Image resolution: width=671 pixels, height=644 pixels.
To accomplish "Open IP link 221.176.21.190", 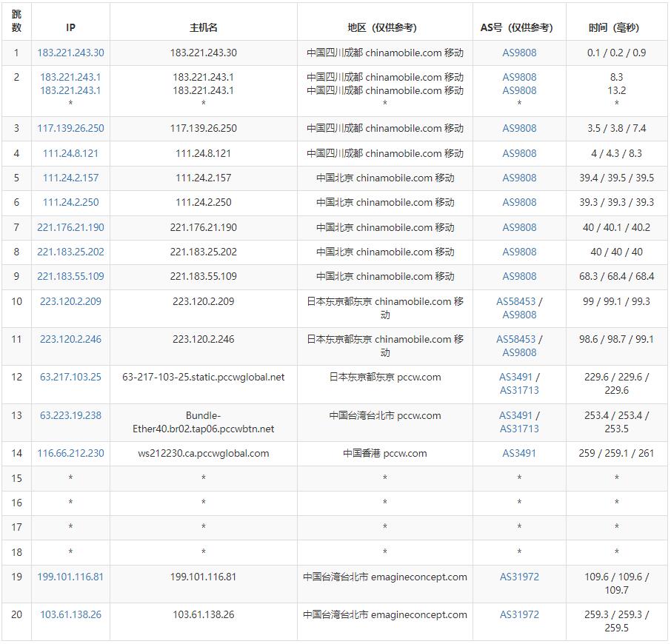I will (x=70, y=227).
